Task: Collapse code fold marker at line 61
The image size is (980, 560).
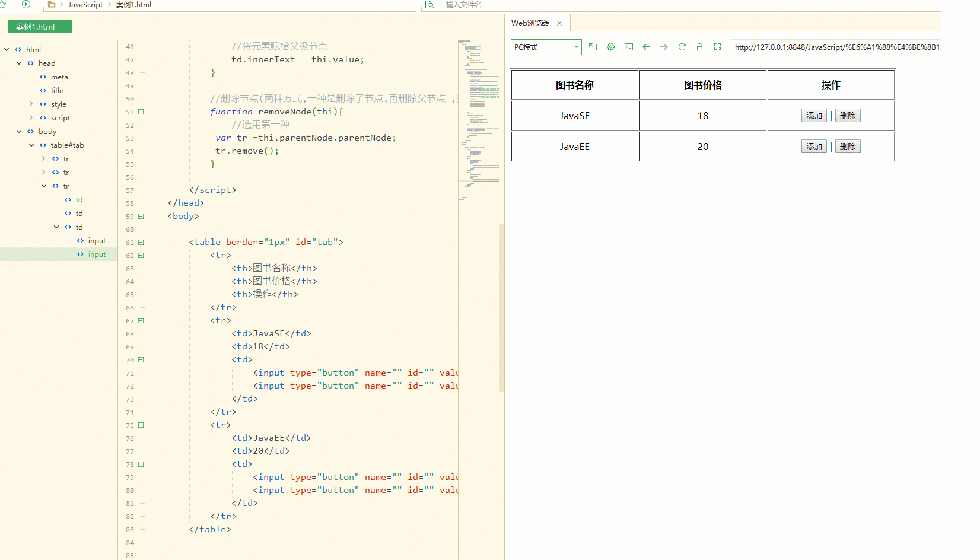Action: click(141, 242)
